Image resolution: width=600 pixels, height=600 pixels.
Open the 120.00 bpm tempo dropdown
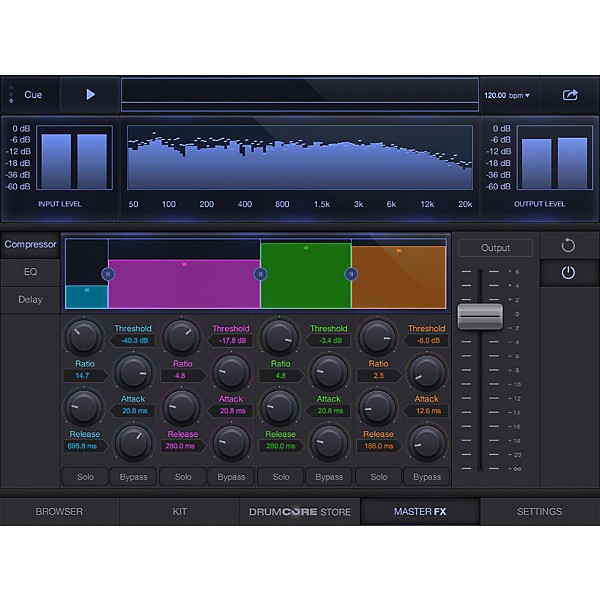coord(507,96)
